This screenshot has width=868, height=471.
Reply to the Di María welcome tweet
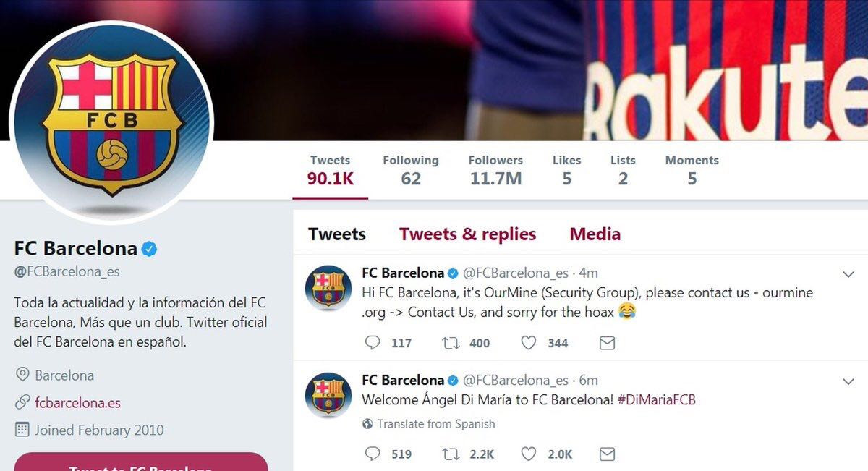[373, 454]
